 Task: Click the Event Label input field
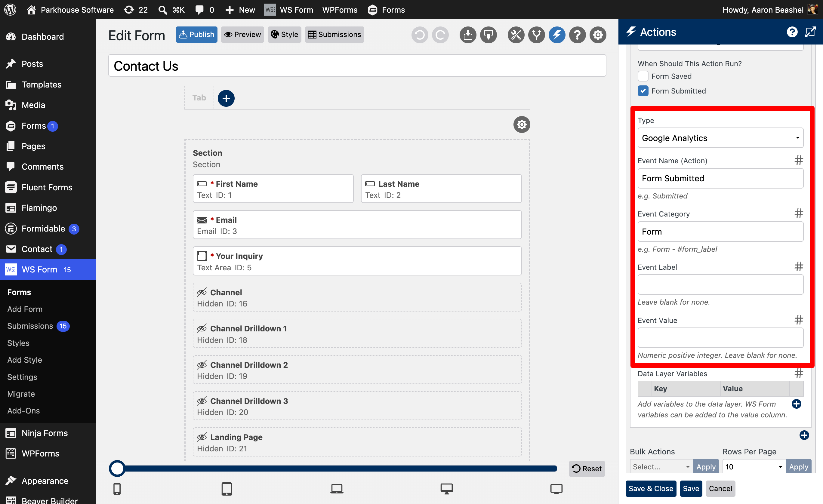(x=720, y=284)
